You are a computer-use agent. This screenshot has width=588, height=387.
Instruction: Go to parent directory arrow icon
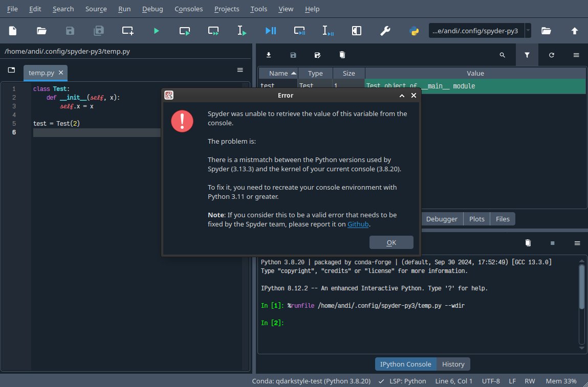(575, 31)
